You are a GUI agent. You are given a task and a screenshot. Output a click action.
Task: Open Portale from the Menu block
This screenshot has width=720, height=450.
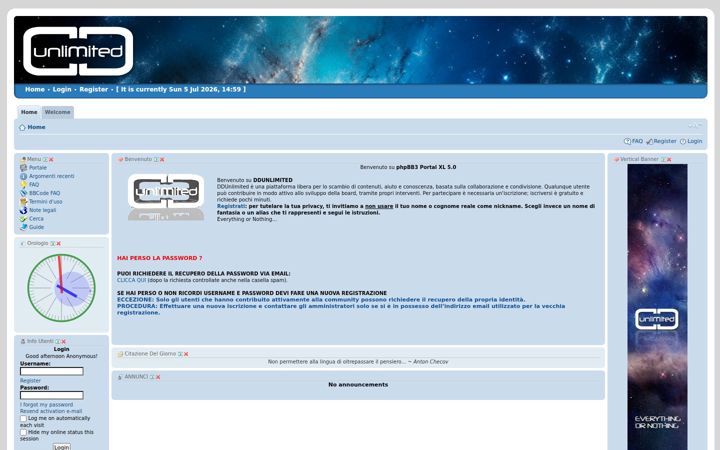tap(38, 168)
